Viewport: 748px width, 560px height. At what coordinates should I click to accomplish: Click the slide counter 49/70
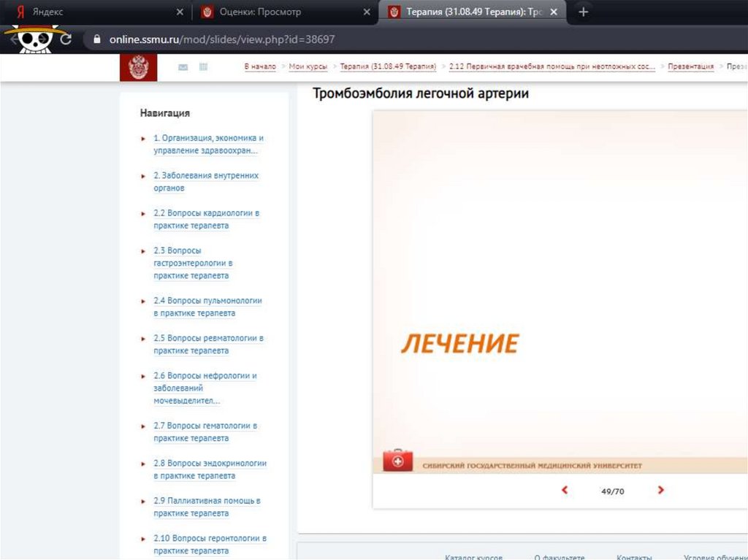613,491
